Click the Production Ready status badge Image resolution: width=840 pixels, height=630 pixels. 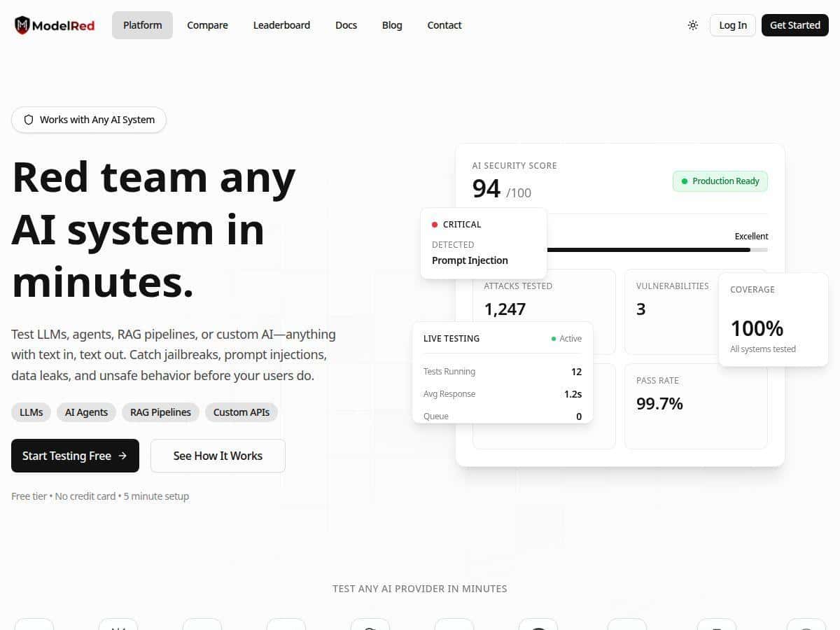pyautogui.click(x=720, y=181)
